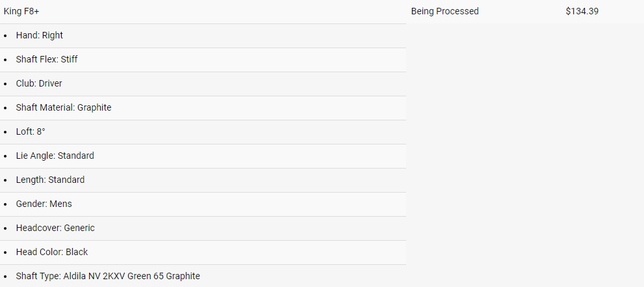
Task: Click the bullet beside Gender: Mens
Action: 5,204
